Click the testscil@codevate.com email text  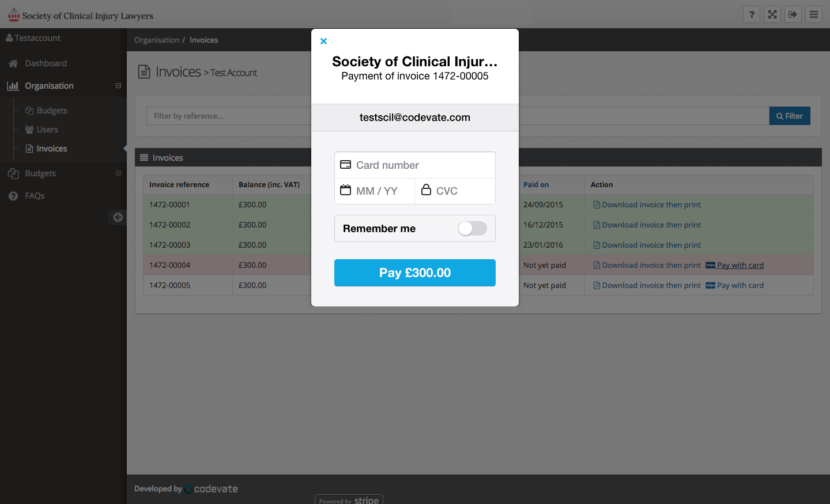point(415,118)
